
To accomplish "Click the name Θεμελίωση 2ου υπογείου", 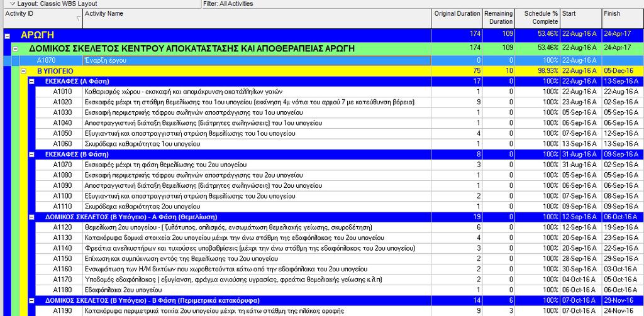I will (x=228, y=227).
